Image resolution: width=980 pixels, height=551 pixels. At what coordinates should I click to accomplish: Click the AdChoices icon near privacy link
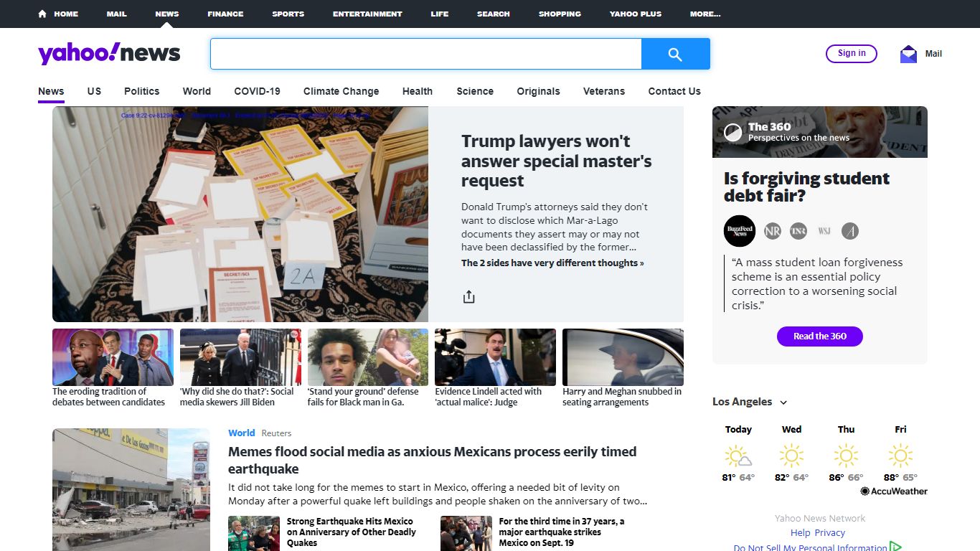coord(895,547)
